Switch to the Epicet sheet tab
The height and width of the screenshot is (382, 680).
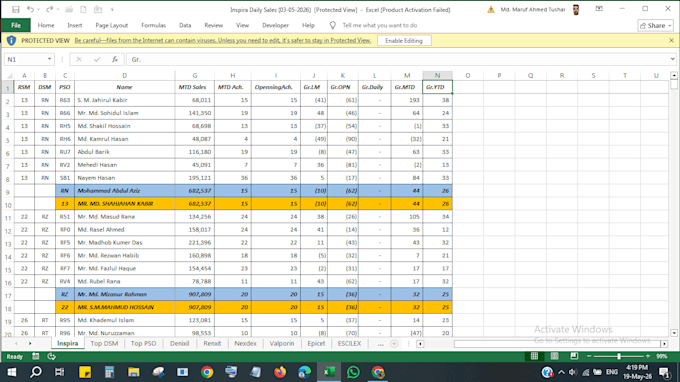pos(316,343)
